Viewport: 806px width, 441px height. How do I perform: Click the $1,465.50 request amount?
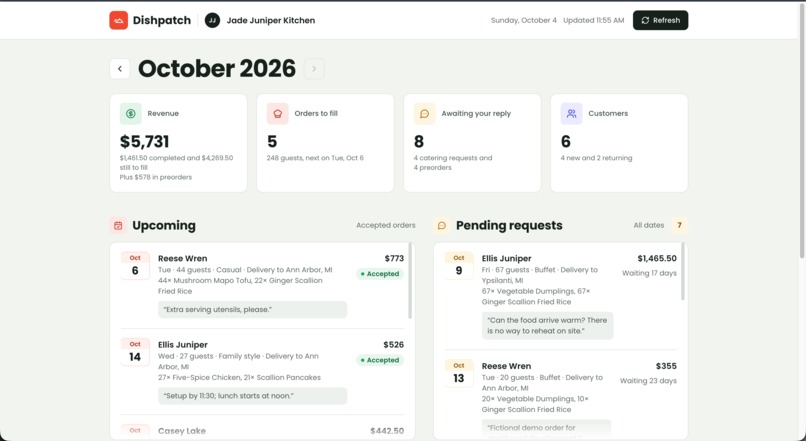[x=657, y=259]
